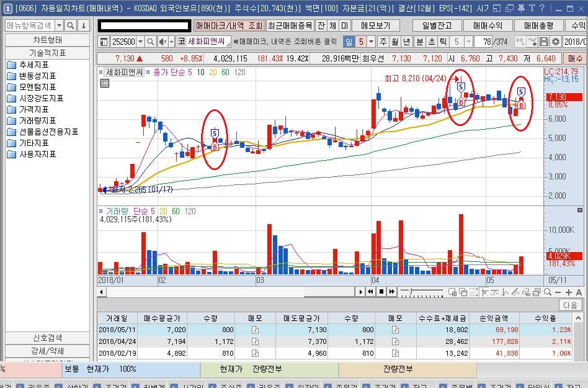Open the 신호검색 panel header

[x=48, y=338]
